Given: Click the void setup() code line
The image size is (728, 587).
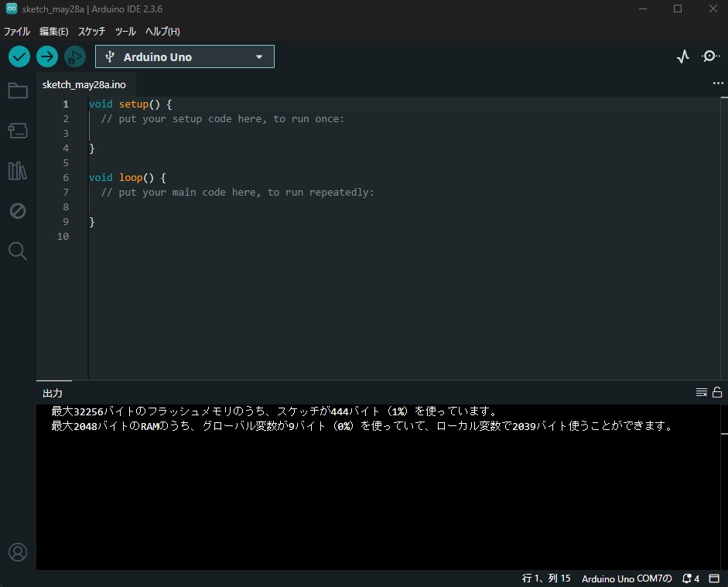Looking at the screenshot, I should tap(131, 104).
